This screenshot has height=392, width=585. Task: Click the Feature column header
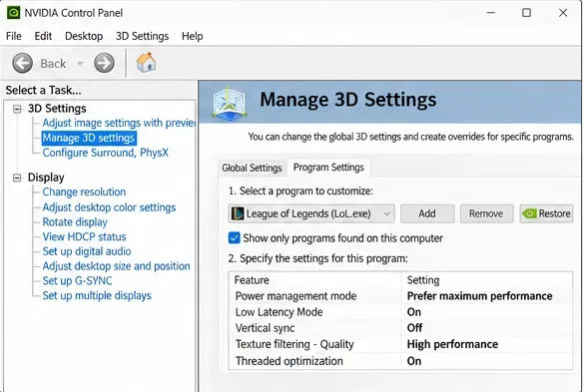tap(315, 280)
